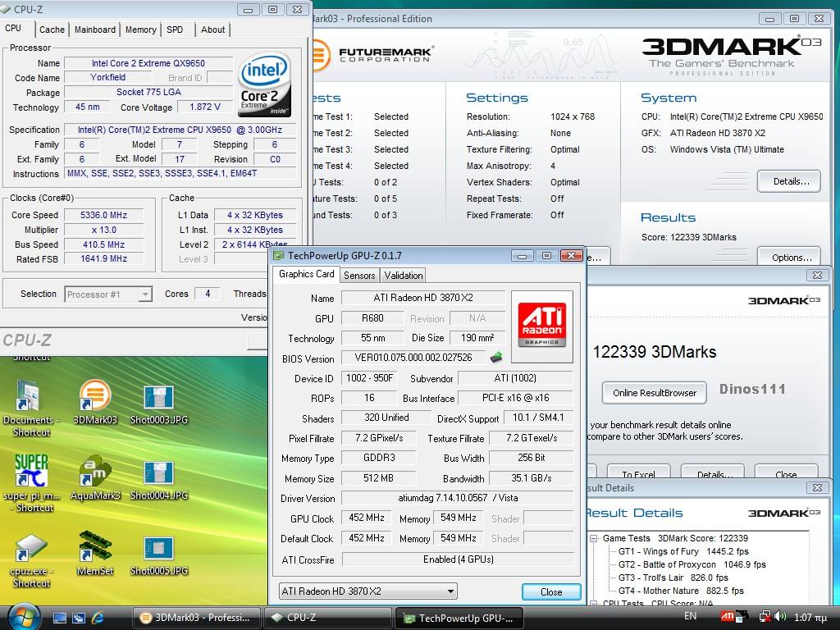Click the ATI Radeon logo in GPU-Z
Screen dimensions: 840x630
pyautogui.click(x=542, y=326)
